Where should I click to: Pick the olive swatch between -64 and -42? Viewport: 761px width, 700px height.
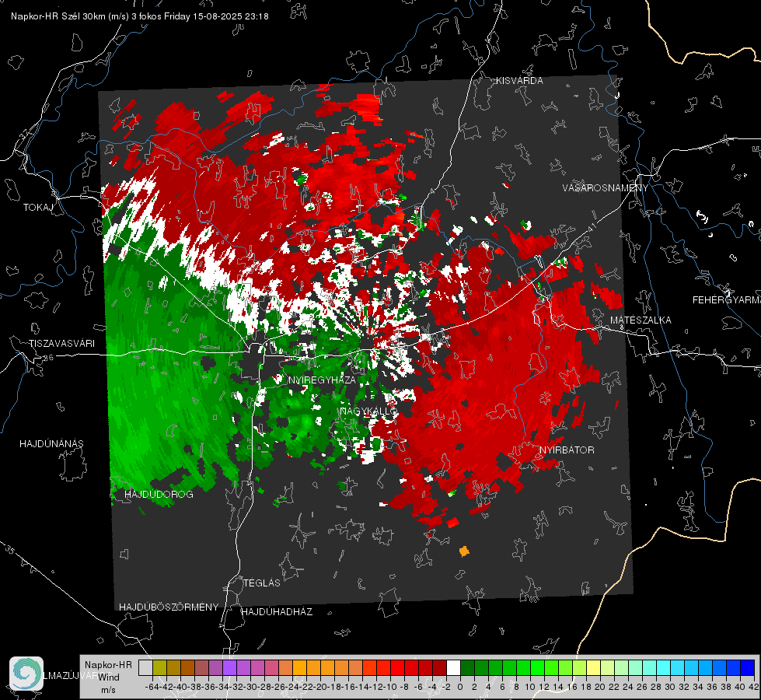coord(159,667)
